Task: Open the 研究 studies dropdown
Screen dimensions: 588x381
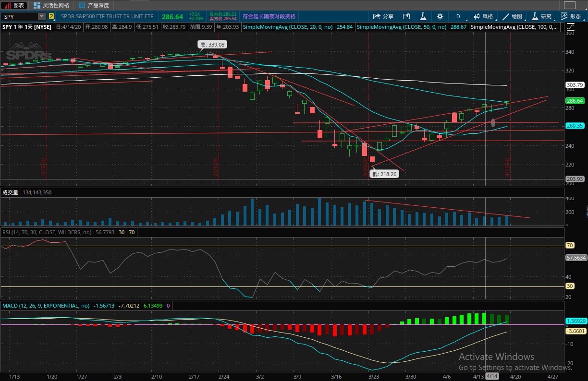Action: [x=543, y=16]
